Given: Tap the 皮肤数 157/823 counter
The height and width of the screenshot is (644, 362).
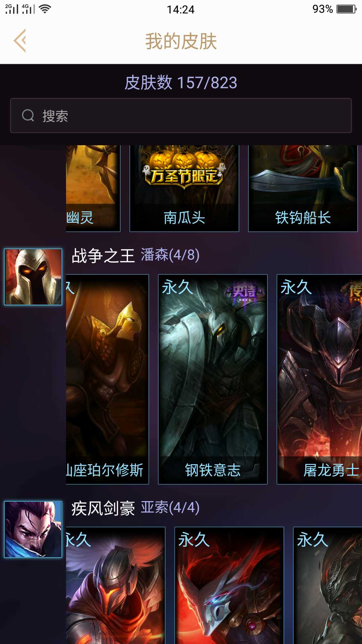Looking at the screenshot, I should (x=181, y=83).
